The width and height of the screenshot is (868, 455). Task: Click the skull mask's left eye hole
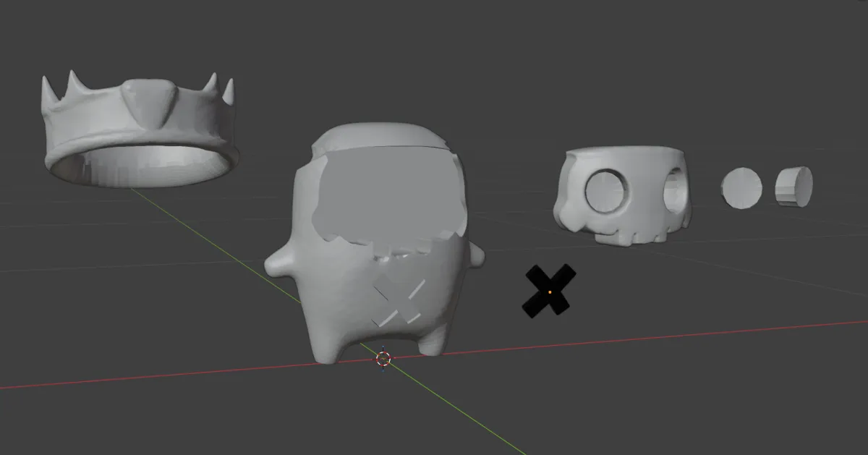coord(606,191)
